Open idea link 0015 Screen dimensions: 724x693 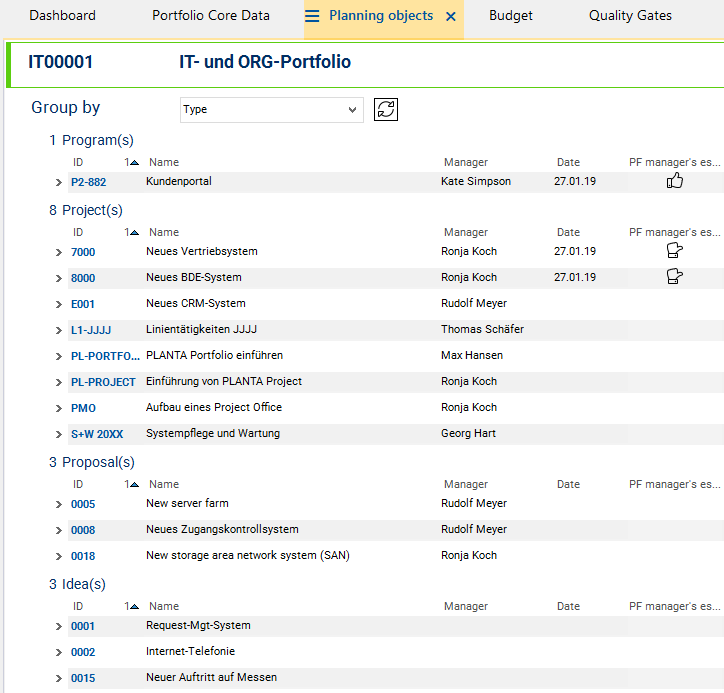pyautogui.click(x=83, y=678)
